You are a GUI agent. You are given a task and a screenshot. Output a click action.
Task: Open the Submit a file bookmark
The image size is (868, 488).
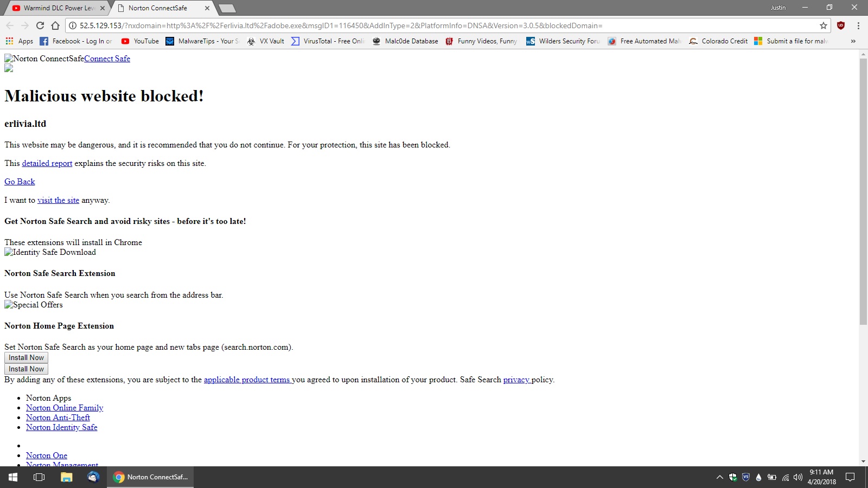point(791,41)
